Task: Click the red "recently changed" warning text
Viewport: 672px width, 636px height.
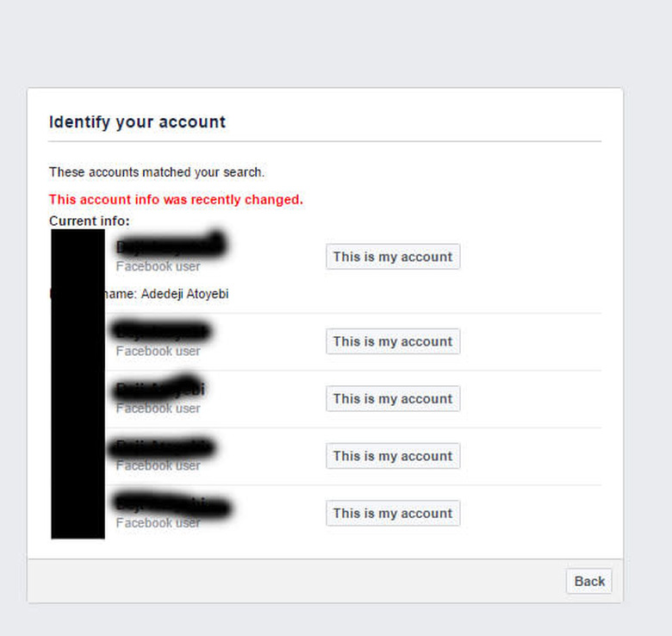Action: point(176,200)
